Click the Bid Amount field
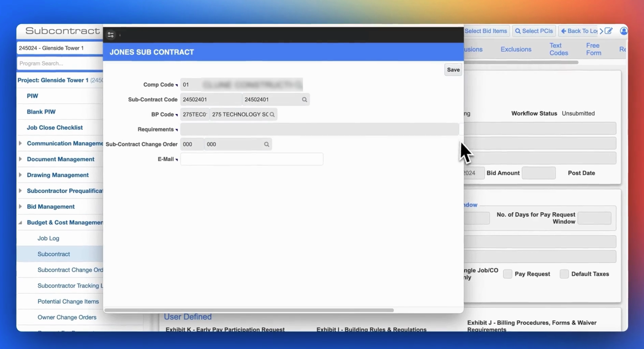This screenshot has width=644, height=349. coord(539,173)
